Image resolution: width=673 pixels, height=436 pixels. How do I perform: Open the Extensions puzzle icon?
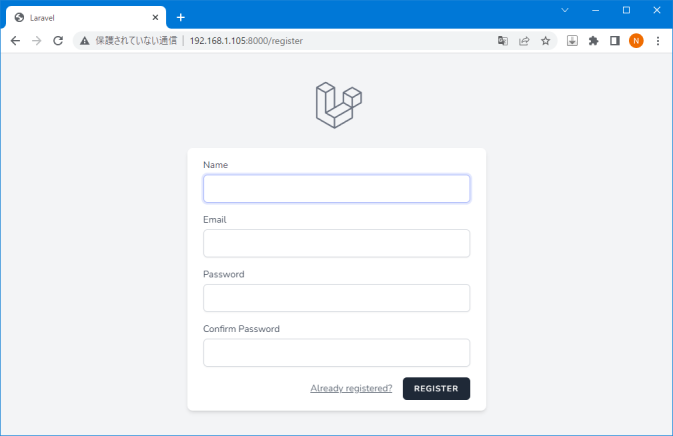pos(594,41)
